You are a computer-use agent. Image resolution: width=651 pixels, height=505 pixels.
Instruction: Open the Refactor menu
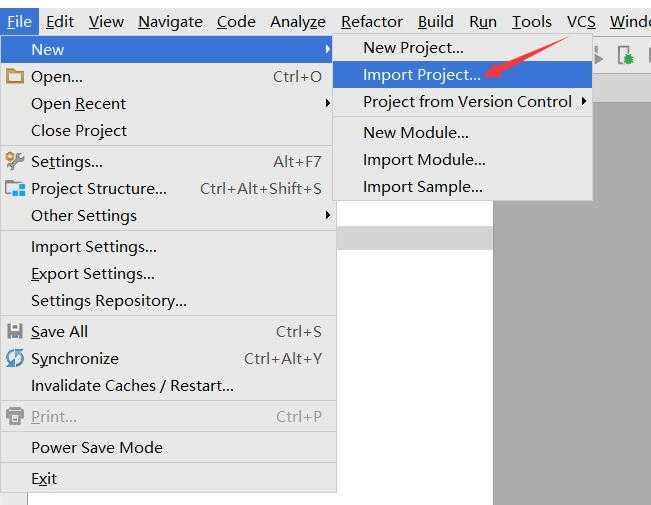(x=372, y=22)
